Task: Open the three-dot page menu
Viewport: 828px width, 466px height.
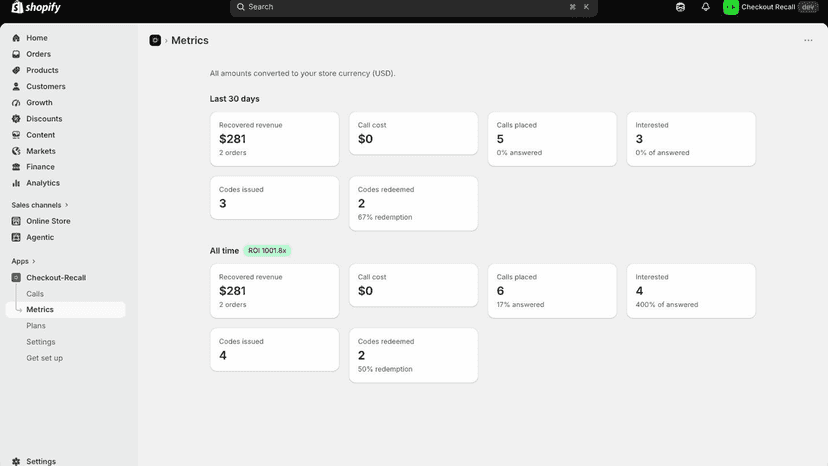Action: tap(808, 40)
